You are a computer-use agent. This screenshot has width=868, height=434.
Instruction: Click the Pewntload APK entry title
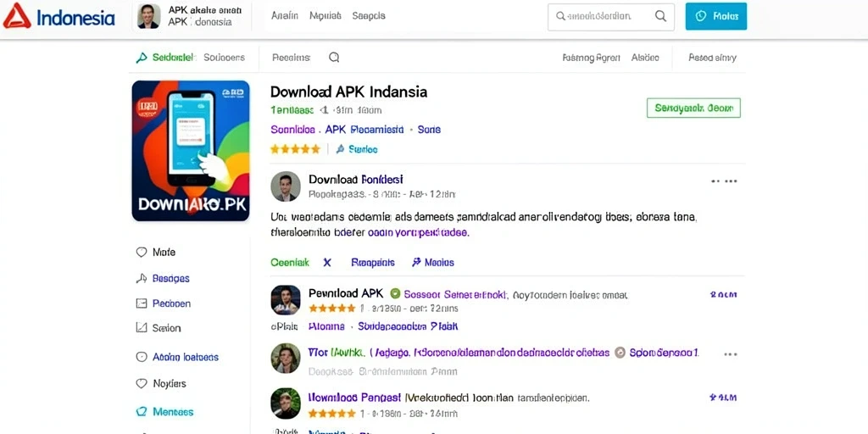click(346, 292)
